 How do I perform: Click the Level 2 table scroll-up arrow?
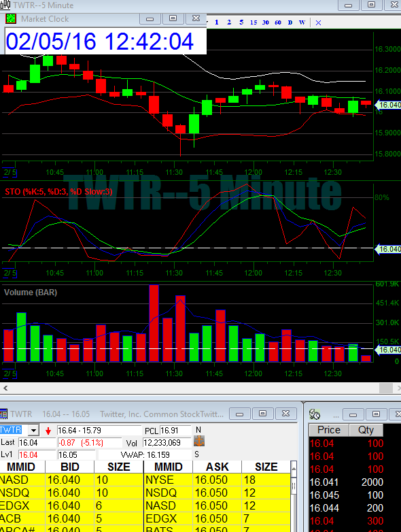[x=294, y=469]
